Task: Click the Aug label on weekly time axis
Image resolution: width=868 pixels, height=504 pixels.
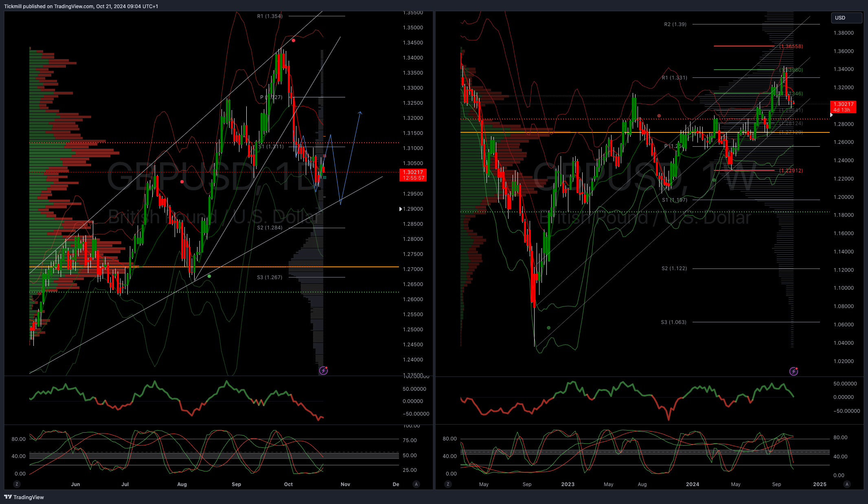Action: point(642,484)
